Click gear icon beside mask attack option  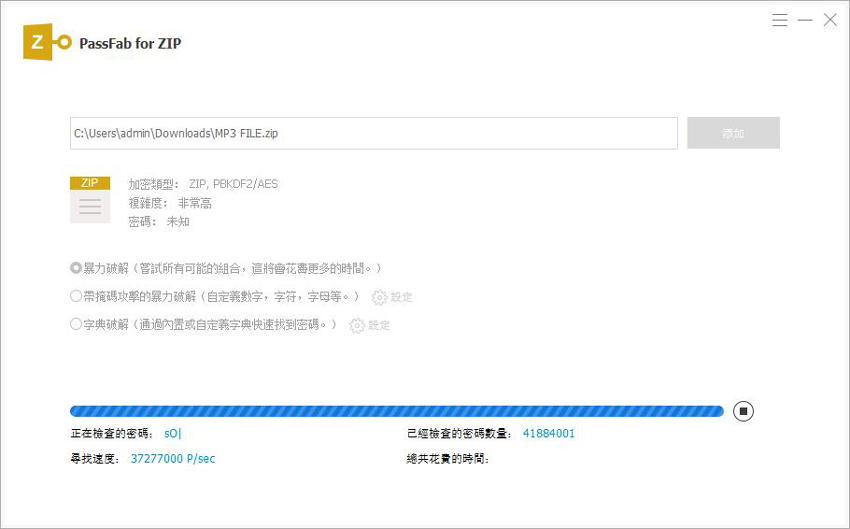[x=379, y=297]
